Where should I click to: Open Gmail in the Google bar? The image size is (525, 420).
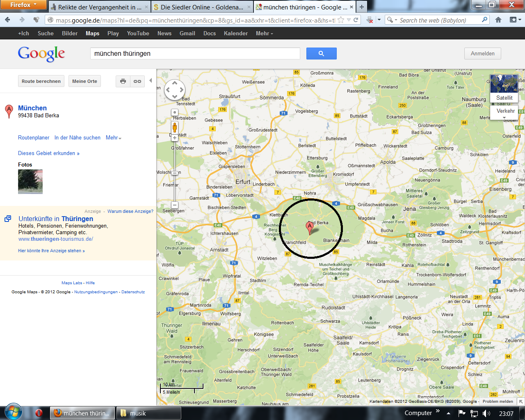pyautogui.click(x=187, y=33)
